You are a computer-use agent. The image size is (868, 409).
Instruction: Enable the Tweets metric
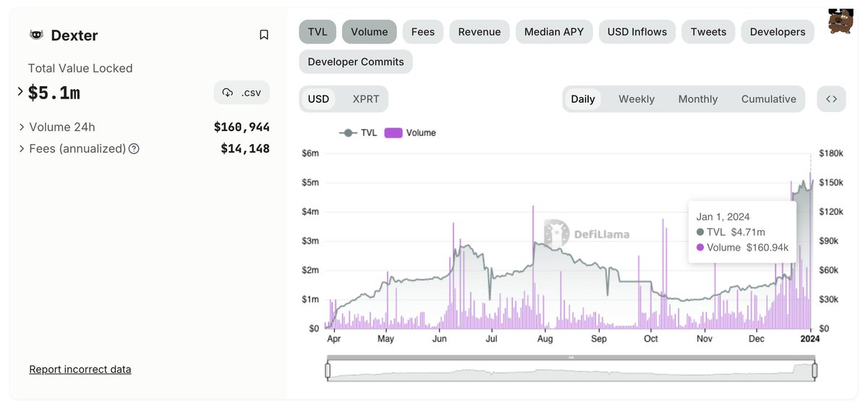point(709,32)
